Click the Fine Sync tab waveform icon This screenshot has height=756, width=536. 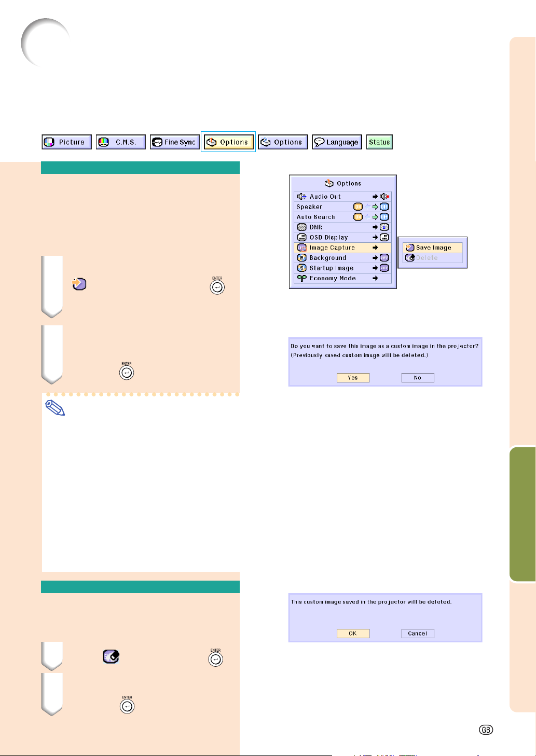click(x=158, y=142)
